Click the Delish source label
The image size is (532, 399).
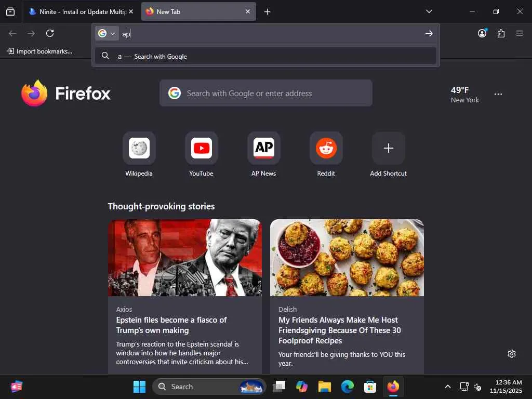coord(287,309)
